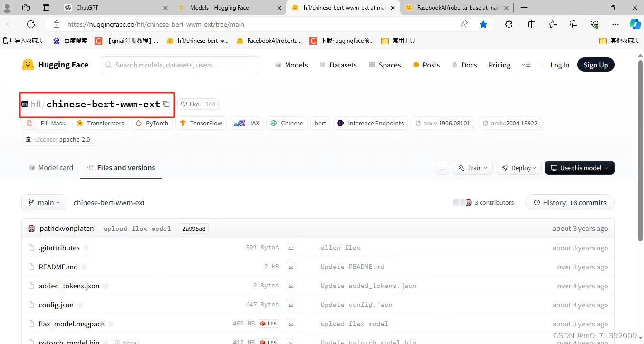Open Docs in navigation bar
644x344 pixels.
(x=464, y=65)
